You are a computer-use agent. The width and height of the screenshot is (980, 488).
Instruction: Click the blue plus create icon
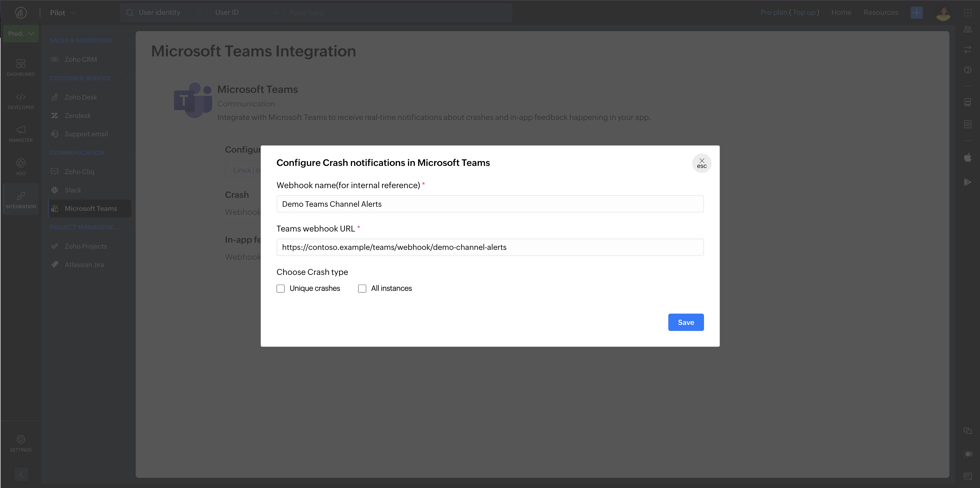[916, 13]
